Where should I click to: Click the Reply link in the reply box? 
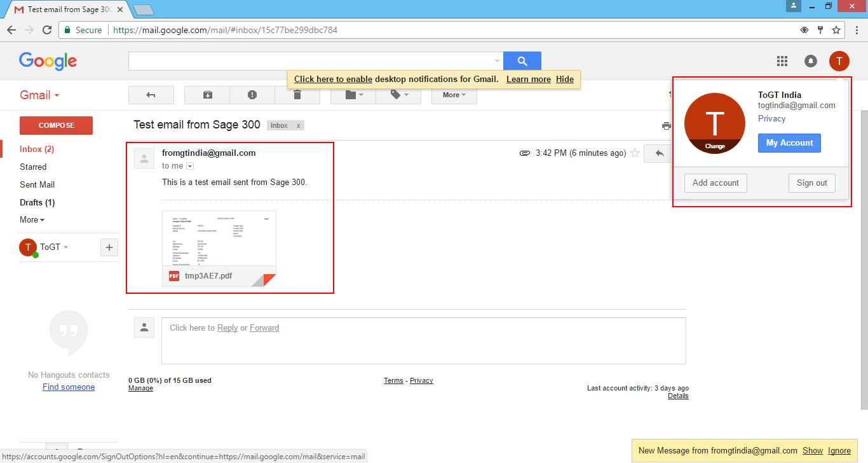tap(227, 328)
